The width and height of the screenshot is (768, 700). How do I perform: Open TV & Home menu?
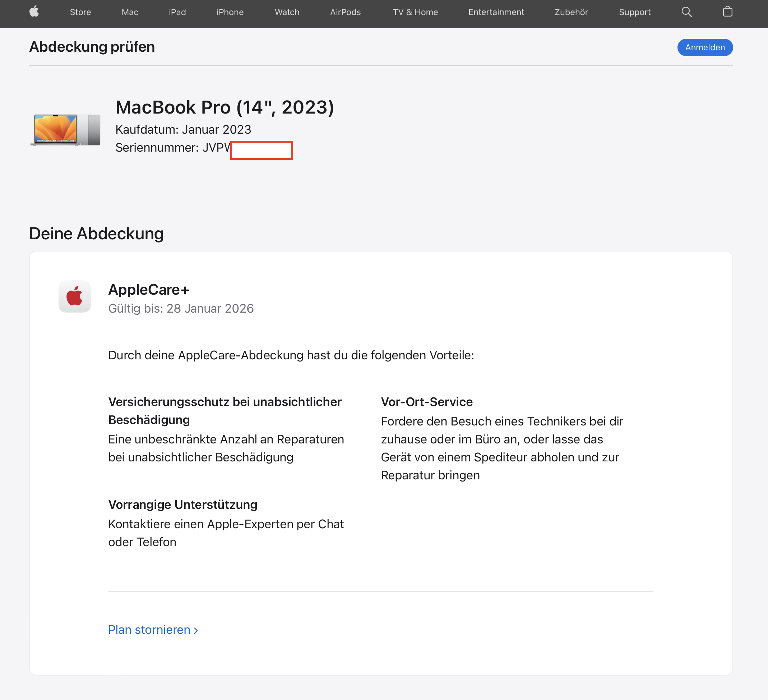pyautogui.click(x=415, y=12)
